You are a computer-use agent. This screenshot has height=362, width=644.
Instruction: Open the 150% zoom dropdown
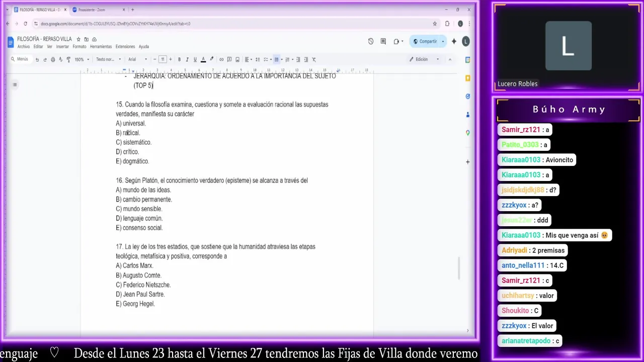click(82, 59)
